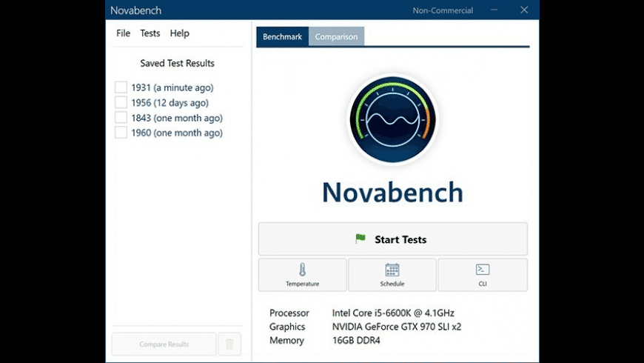This screenshot has width=644, height=363.
Task: Click the Compare Results button
Action: pos(164,344)
